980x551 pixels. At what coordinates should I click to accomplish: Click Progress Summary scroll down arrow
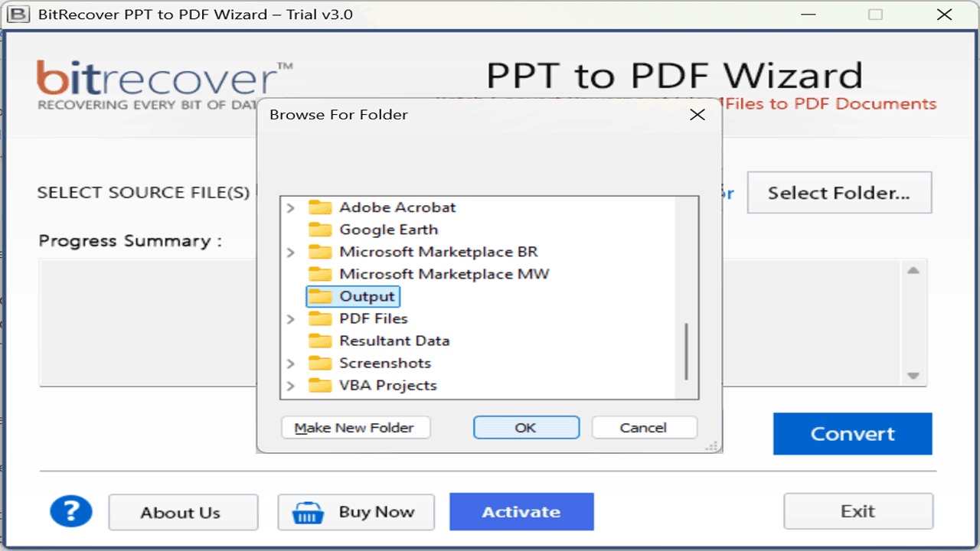click(913, 376)
